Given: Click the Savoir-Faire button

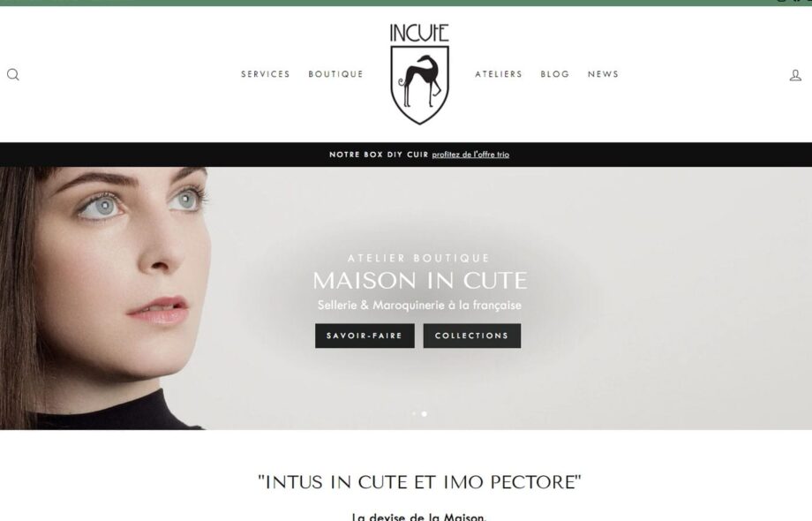Looking at the screenshot, I should point(365,336).
